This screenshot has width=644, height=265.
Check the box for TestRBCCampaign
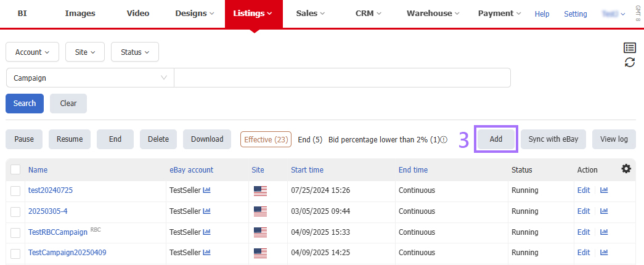[15, 232]
